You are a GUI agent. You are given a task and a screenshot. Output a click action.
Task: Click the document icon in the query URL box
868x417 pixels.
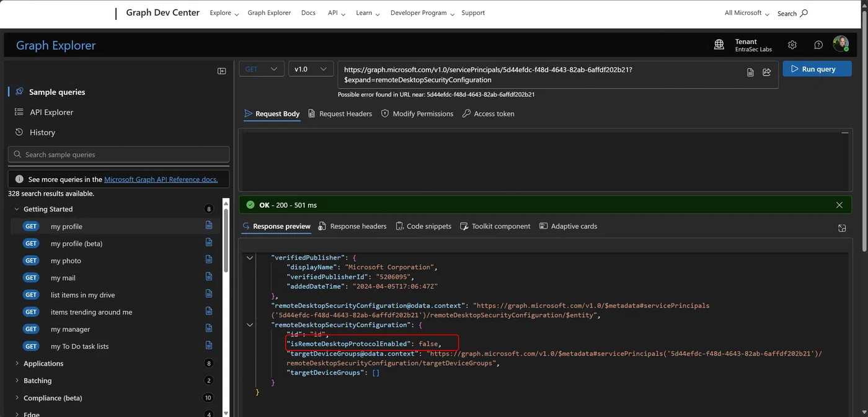tap(750, 73)
